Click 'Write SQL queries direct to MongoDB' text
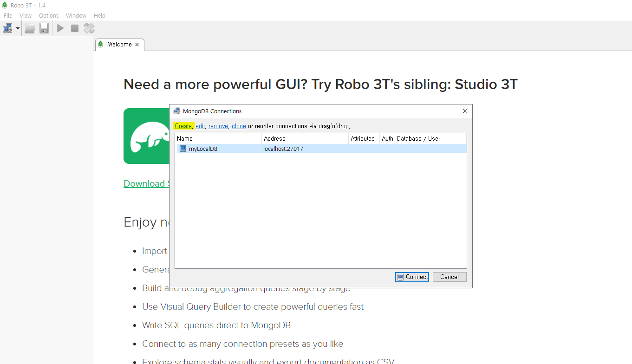The image size is (632, 364). [x=216, y=325]
